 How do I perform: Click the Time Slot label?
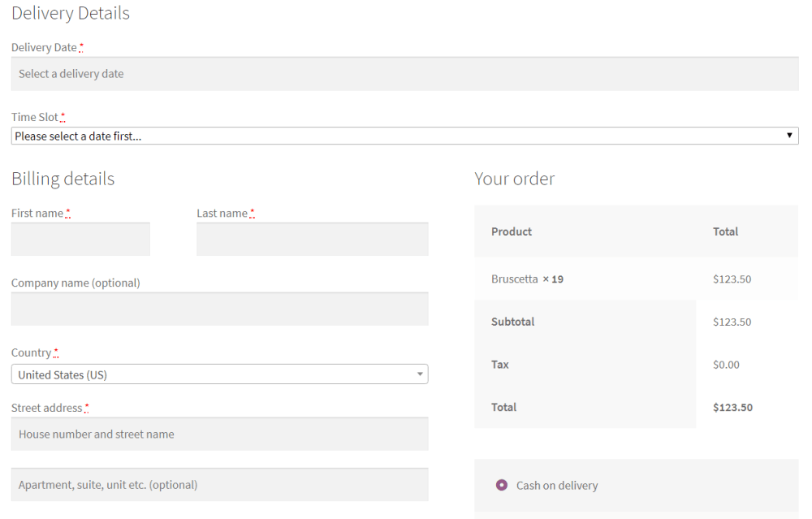(x=35, y=118)
